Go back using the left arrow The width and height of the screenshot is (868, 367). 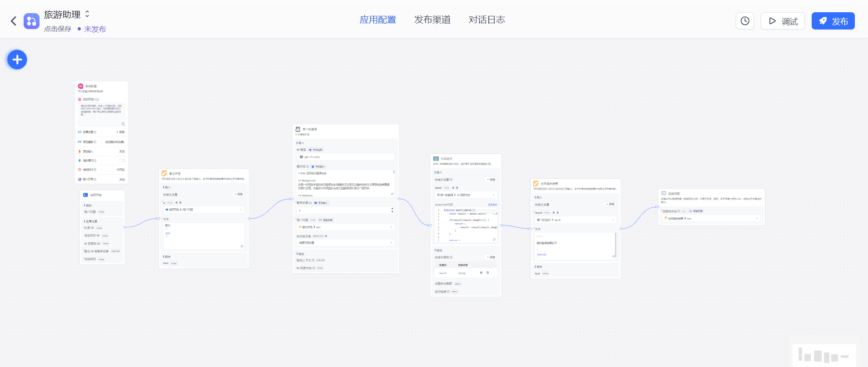click(x=14, y=21)
